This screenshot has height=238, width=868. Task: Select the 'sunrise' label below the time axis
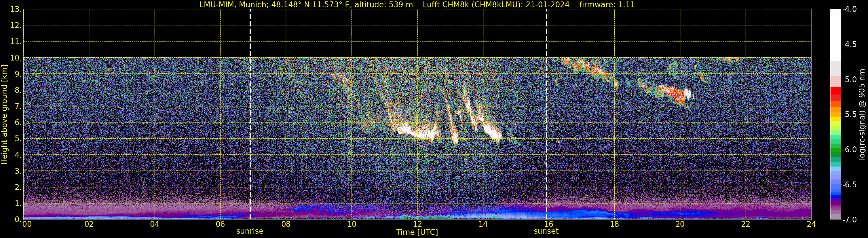(250, 231)
